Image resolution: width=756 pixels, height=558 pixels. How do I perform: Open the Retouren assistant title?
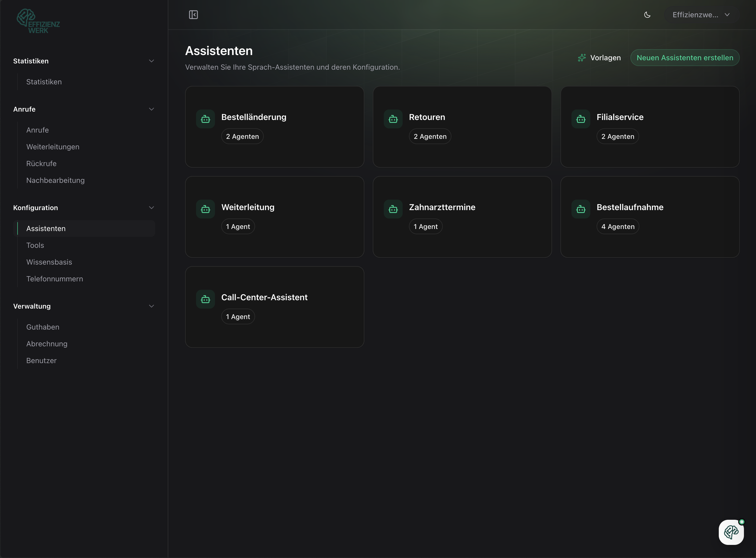(427, 117)
